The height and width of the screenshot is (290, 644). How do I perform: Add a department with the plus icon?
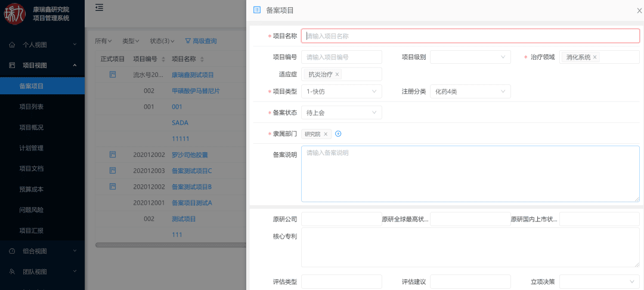(x=339, y=134)
